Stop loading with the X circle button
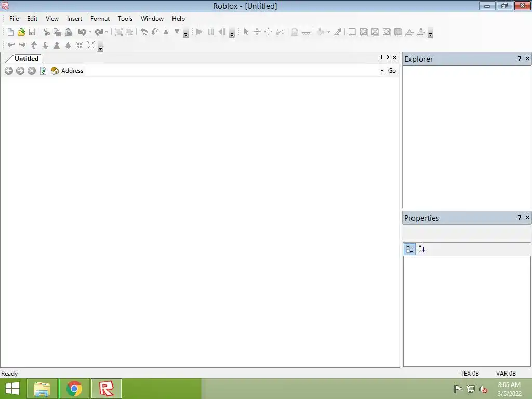 coord(32,71)
